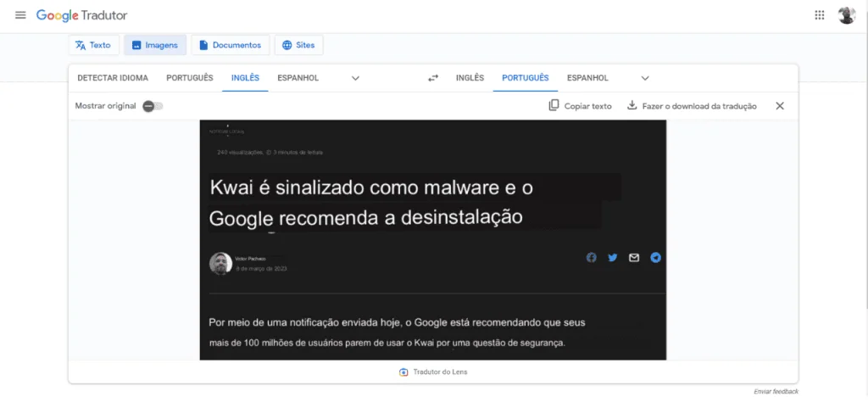Viewport: 868px width, 408px height.
Task: Select Detectar idioma as source
Action: click(x=113, y=78)
